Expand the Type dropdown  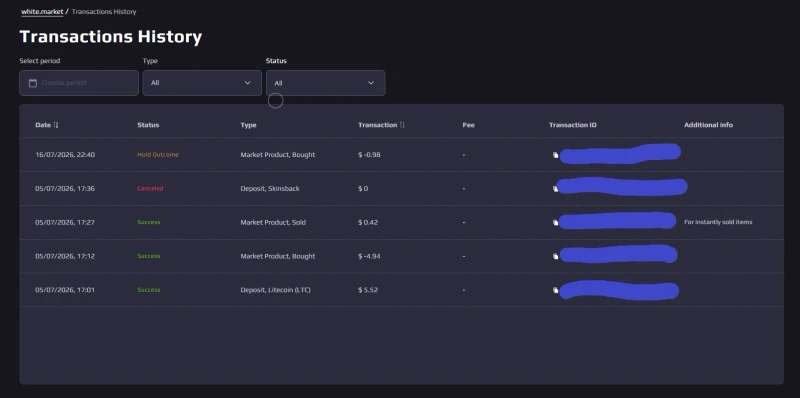202,83
